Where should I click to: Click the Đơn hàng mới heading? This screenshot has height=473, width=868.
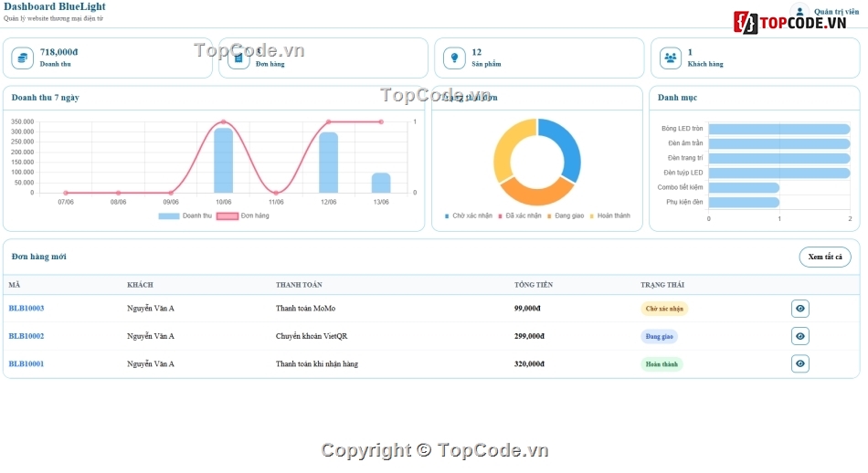tap(38, 257)
